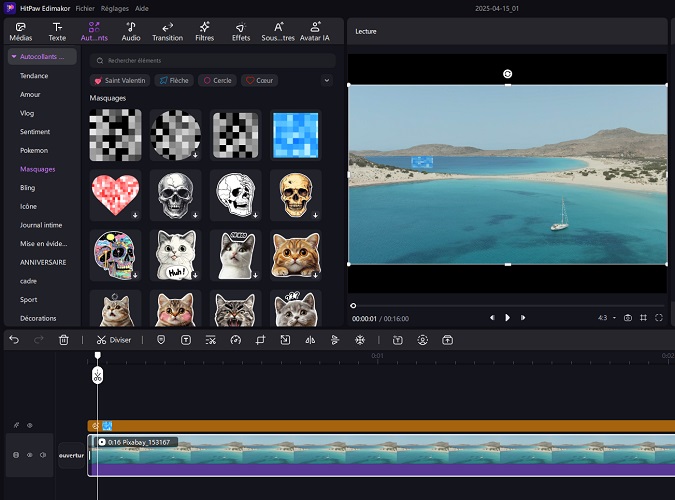Screen dimensions: 675x500
Task: Open the Avatar IA tab
Action: point(315,32)
